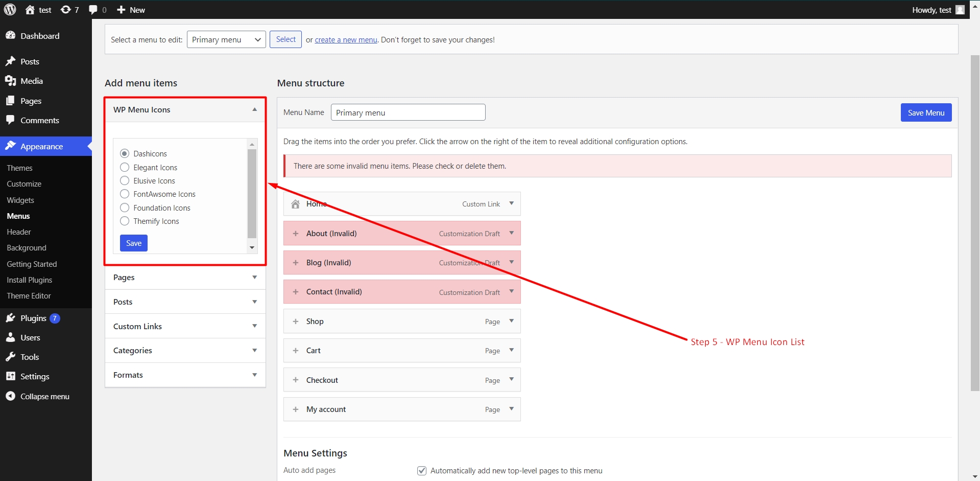This screenshot has height=481, width=980.
Task: Open the WordPress logo menu
Action: pyautogui.click(x=10, y=10)
